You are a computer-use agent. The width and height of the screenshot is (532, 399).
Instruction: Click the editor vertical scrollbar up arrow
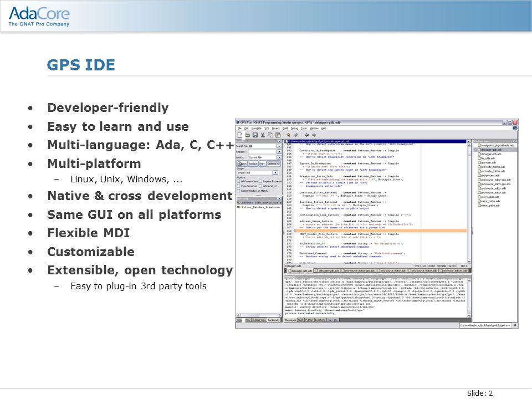[469, 145]
